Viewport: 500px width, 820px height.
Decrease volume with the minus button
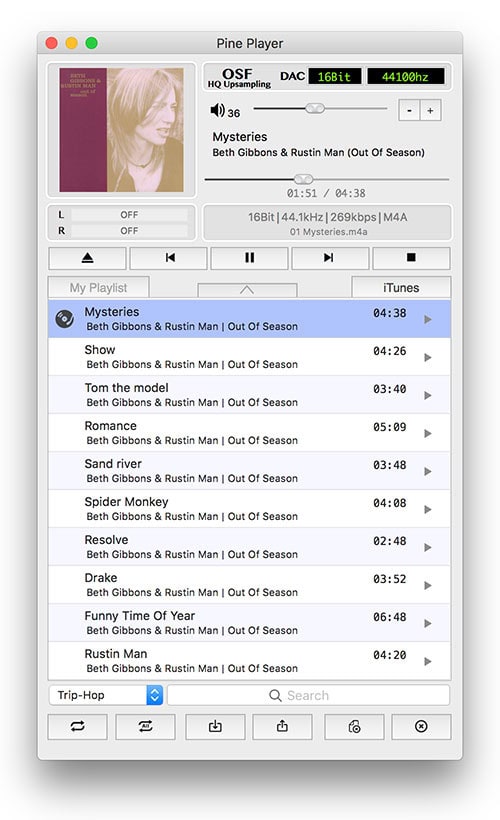[x=409, y=110]
